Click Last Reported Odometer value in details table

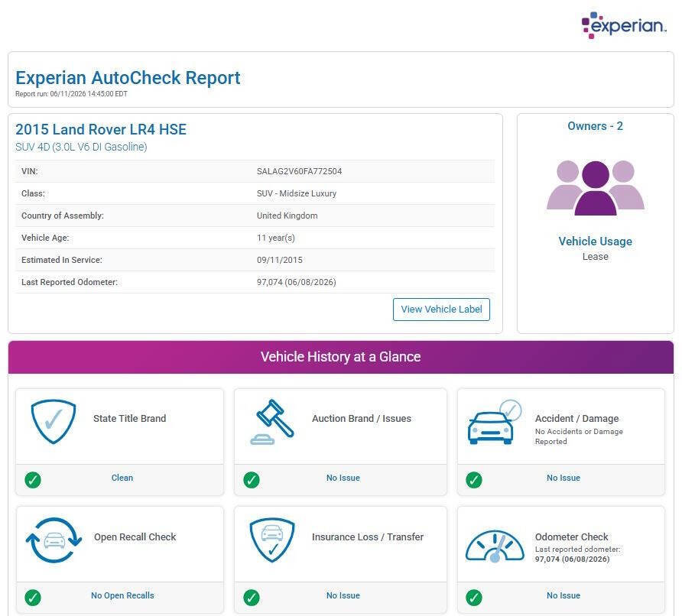coord(296,282)
